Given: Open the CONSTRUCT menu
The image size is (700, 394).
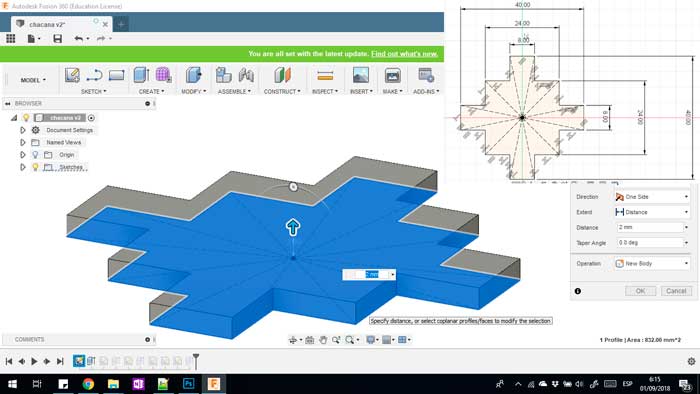Looking at the screenshot, I should tap(282, 91).
